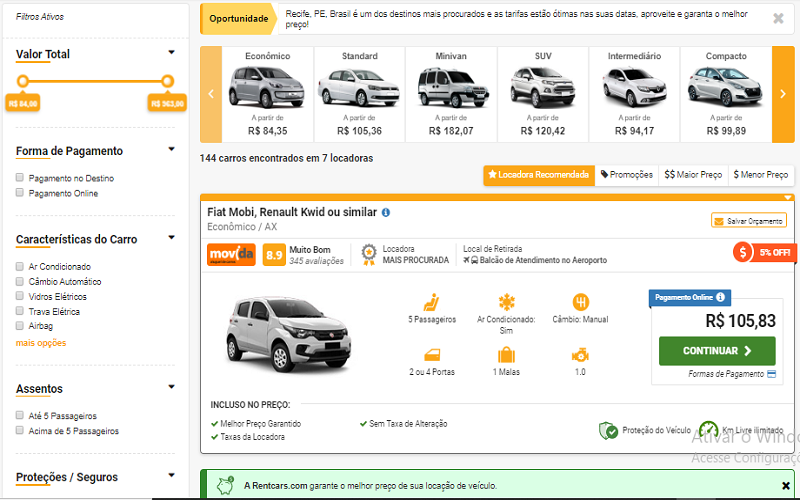Click the airport plane icon at Local de Retirada
Image resolution: width=800 pixels, height=500 pixels.
click(466, 260)
